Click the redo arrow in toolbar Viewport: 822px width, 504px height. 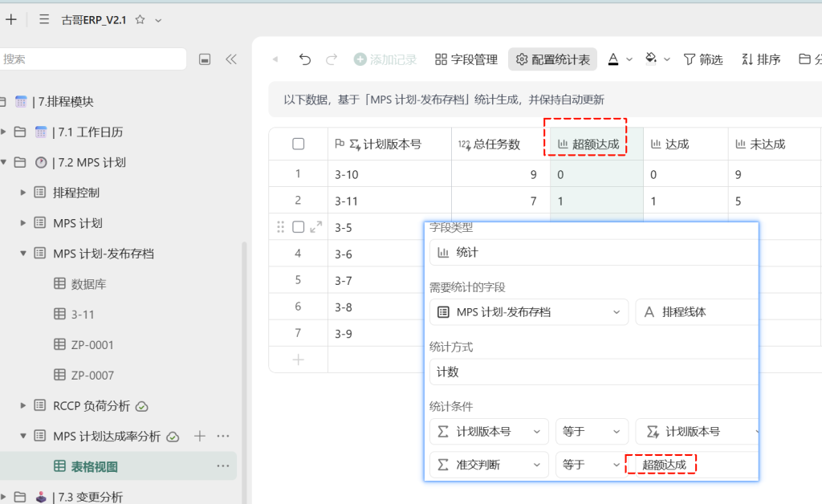click(332, 59)
